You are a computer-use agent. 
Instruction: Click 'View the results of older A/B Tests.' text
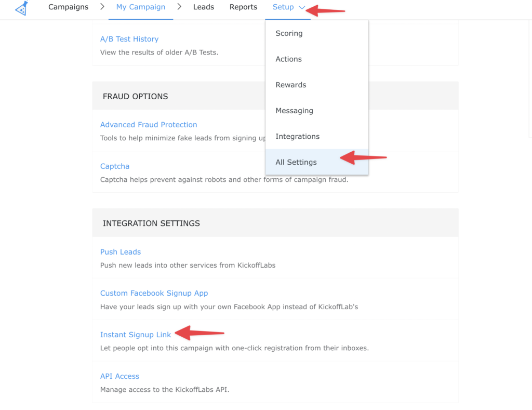pos(159,52)
